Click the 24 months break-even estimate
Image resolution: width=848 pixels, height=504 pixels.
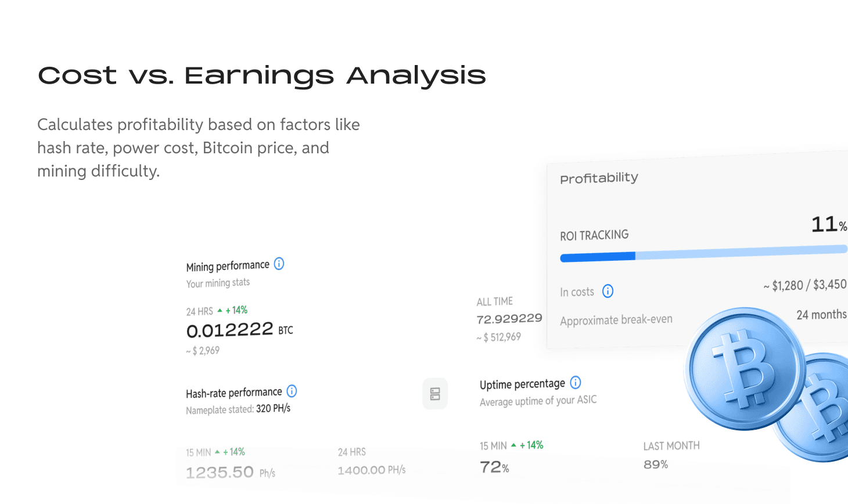[821, 315]
